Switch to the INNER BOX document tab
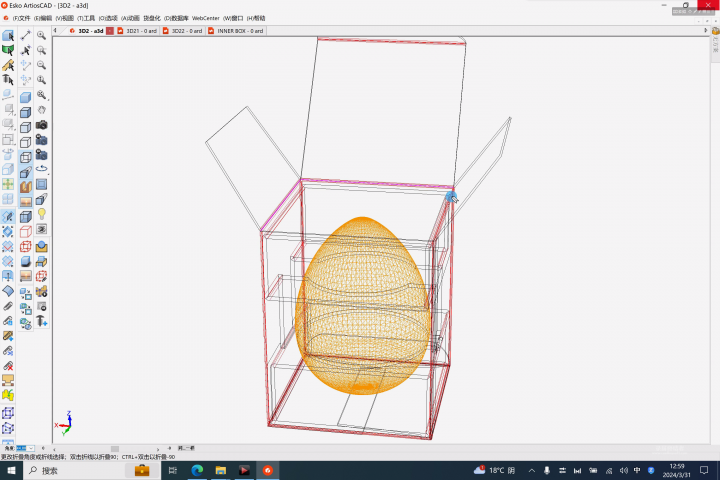This screenshot has height=480, width=720. pos(240,31)
